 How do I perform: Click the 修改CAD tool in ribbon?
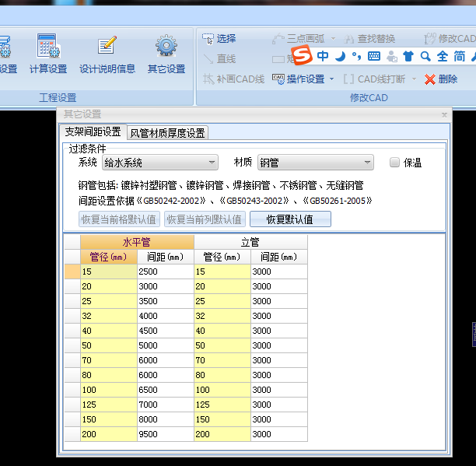(x=450, y=39)
